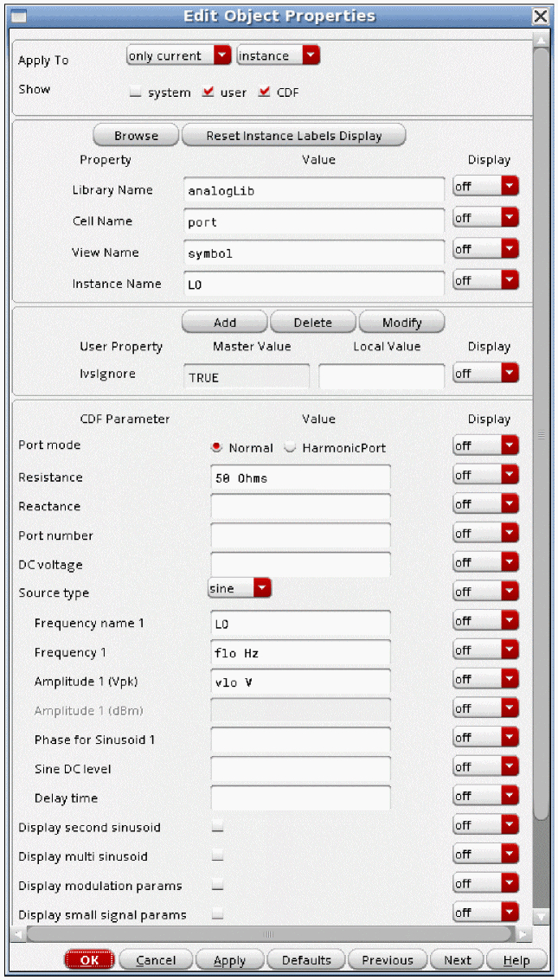Open the Source type sine dropdown

point(240,588)
